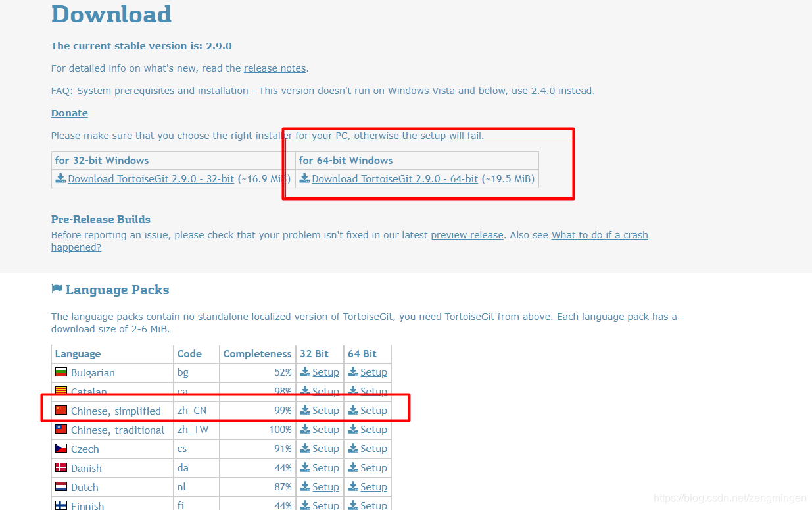Screen dimensions: 812x510
Task: Download TortoiseGit 2.9.0 32-bit installer
Action: coord(151,179)
